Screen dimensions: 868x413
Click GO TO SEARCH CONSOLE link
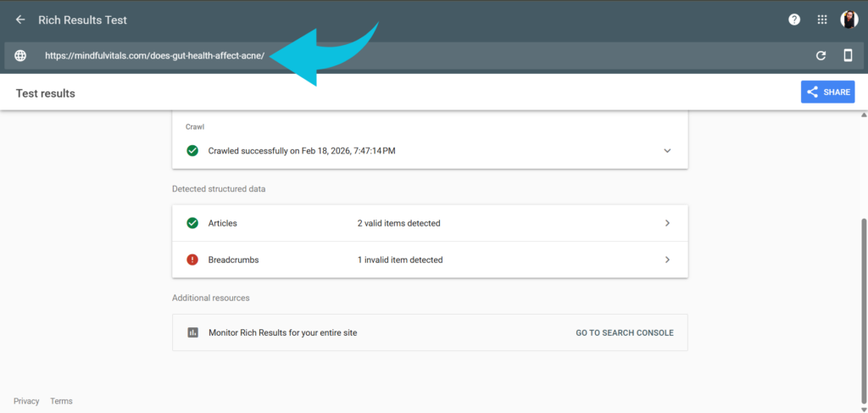point(625,332)
